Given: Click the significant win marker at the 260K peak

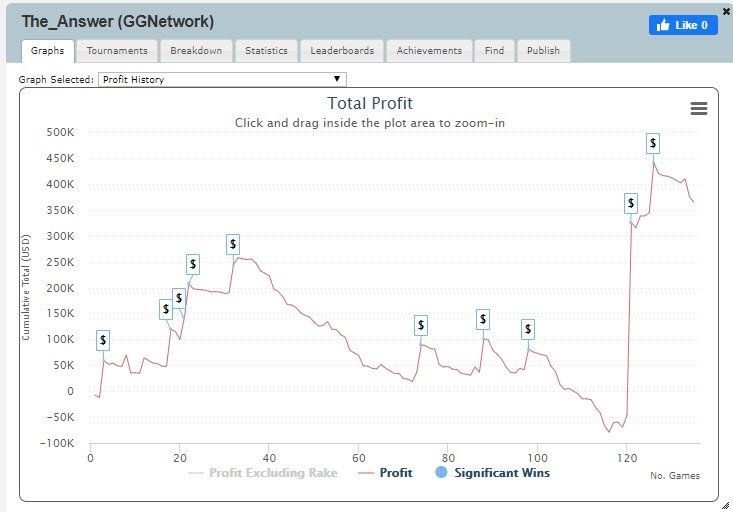Looking at the screenshot, I should tap(233, 245).
